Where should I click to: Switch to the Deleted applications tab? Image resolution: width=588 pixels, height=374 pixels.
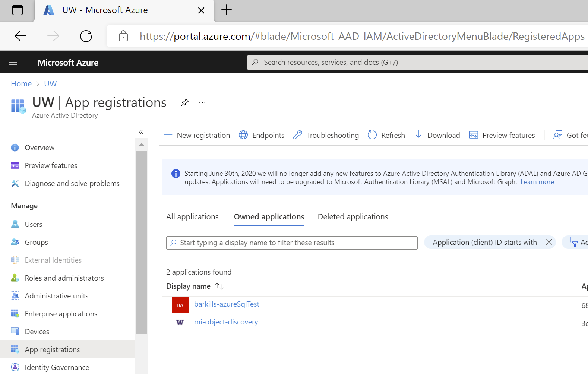(353, 217)
